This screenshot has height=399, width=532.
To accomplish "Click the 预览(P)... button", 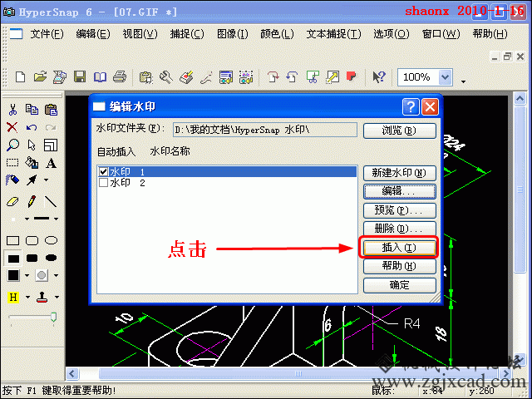I will coord(399,210).
